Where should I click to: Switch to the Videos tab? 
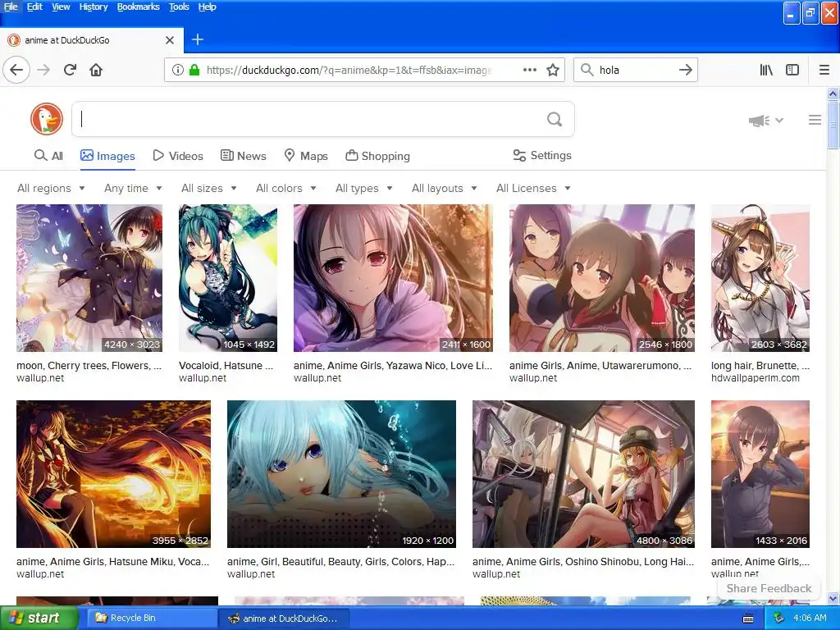[x=178, y=156]
